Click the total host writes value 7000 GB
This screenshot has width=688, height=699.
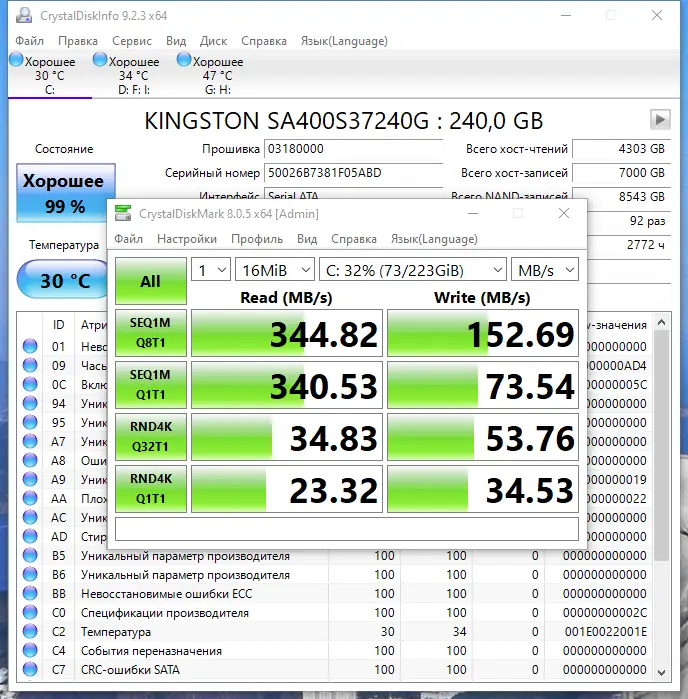pyautogui.click(x=622, y=173)
